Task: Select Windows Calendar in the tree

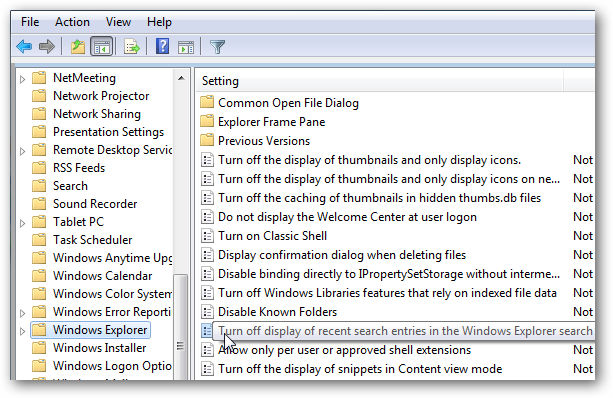Action: 102,276
